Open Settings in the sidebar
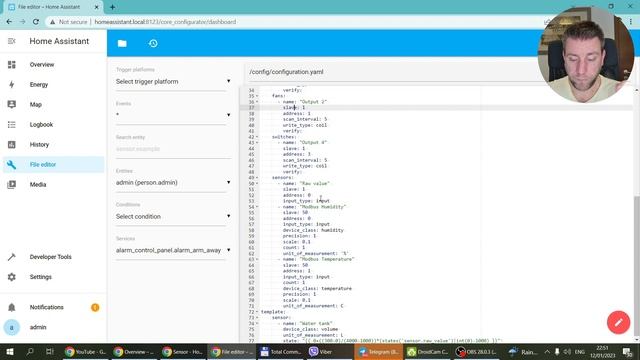The height and width of the screenshot is (360, 640). coord(40,277)
